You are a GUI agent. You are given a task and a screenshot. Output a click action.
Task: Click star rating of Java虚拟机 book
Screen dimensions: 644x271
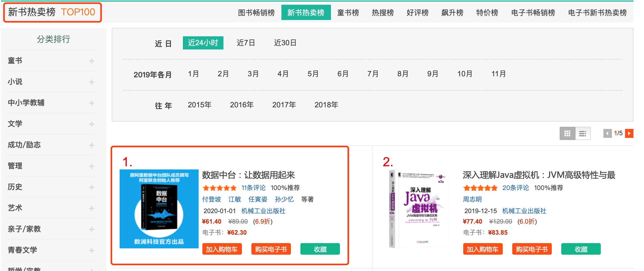point(480,188)
